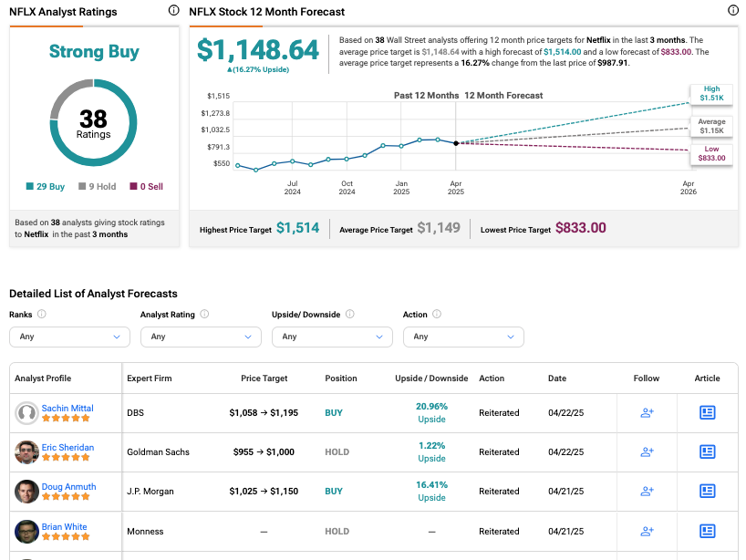Click the Average $1.15K forecast label

(711, 126)
